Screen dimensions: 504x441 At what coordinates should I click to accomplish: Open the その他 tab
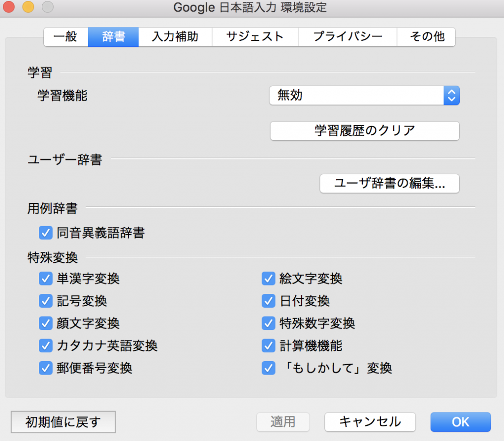[x=426, y=37]
